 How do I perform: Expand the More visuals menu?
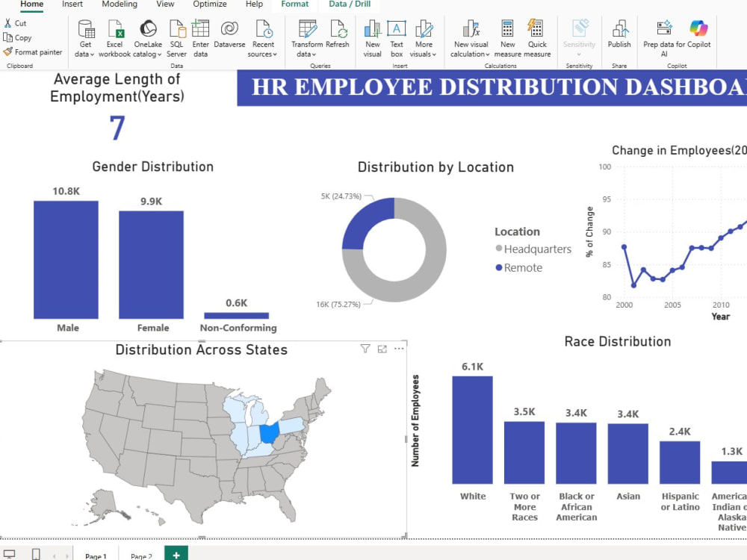[x=423, y=39]
